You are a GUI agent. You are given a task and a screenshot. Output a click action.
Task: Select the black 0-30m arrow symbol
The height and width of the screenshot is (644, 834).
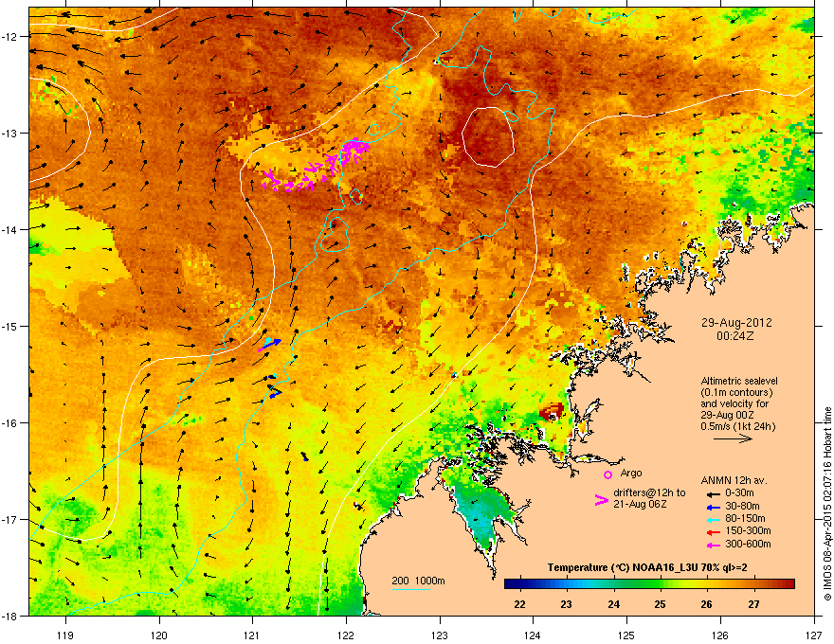(x=713, y=494)
